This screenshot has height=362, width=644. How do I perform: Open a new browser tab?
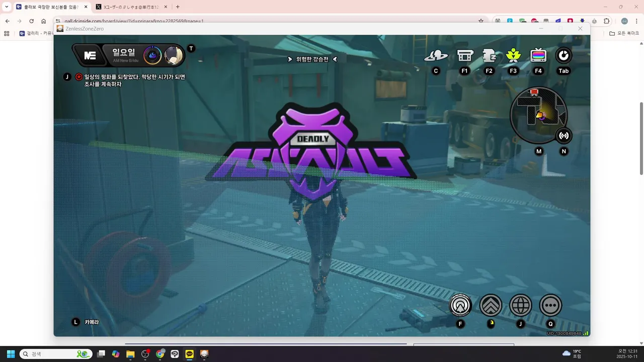(178, 7)
